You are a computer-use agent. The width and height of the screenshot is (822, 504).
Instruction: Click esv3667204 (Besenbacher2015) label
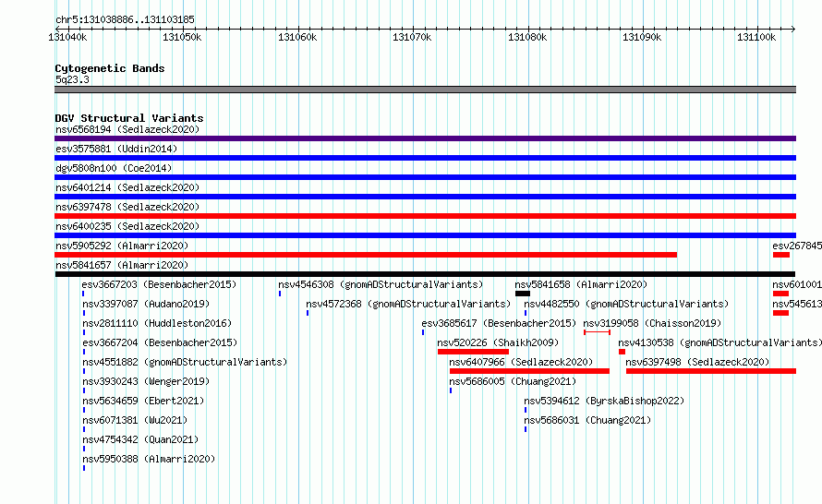[x=160, y=342]
